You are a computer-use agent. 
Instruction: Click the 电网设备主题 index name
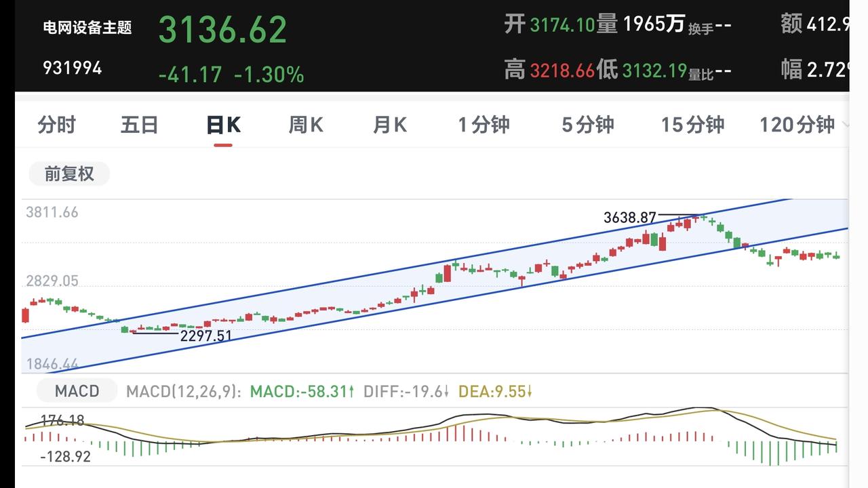(87, 28)
